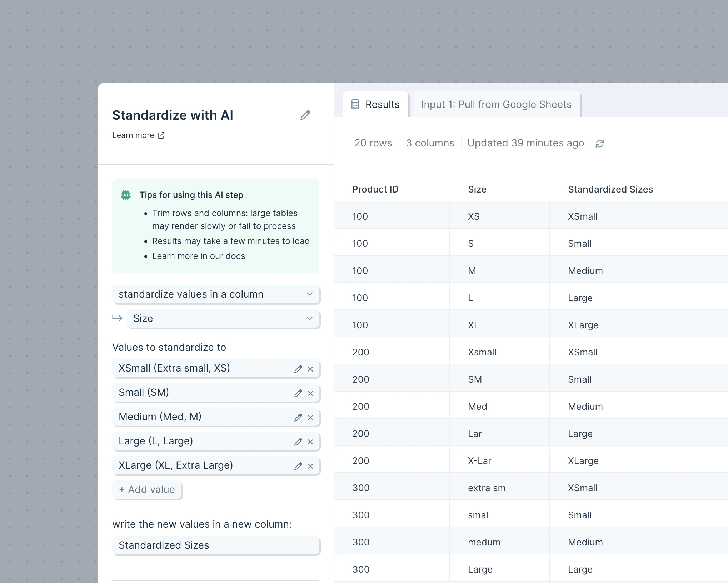Viewport: 728px width, 583px height.
Task: Edit the Large (L, Large) value
Action: coord(298,442)
